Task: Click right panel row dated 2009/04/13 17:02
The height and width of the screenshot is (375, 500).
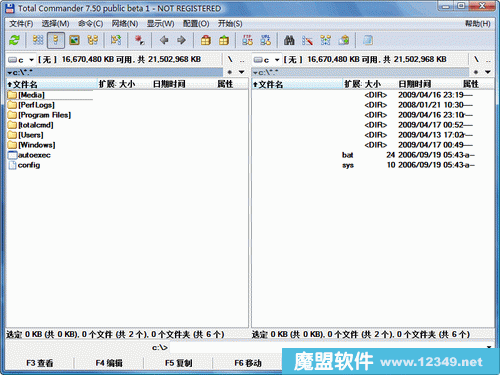Action: point(373,135)
